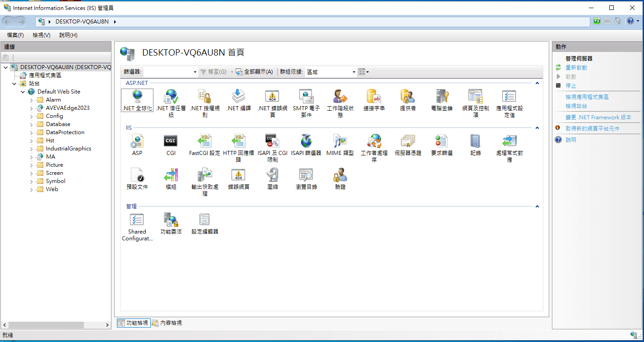Screen dimensions: 644x342
Task: Select the IndustrialGraphics folder
Action: (69, 149)
